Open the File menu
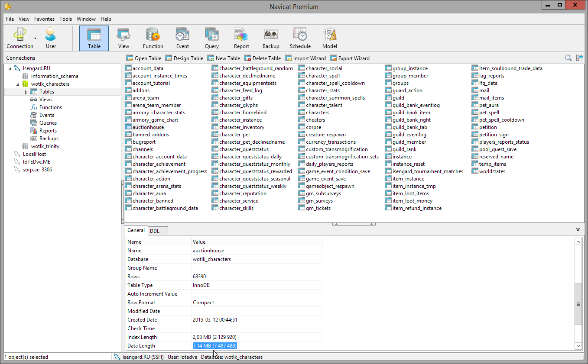The width and height of the screenshot is (588, 364). point(10,19)
